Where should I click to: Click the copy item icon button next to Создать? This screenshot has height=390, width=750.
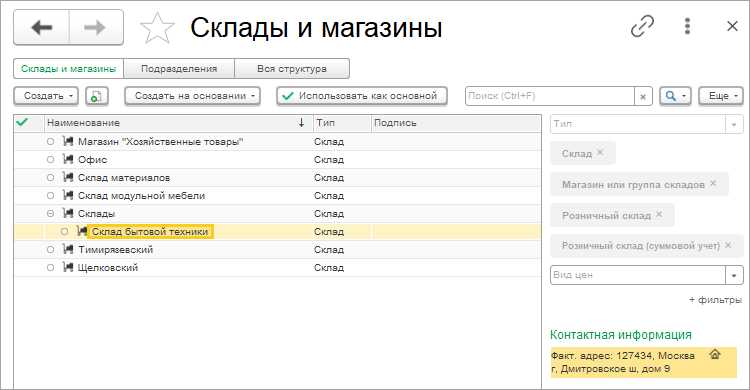[x=97, y=96]
